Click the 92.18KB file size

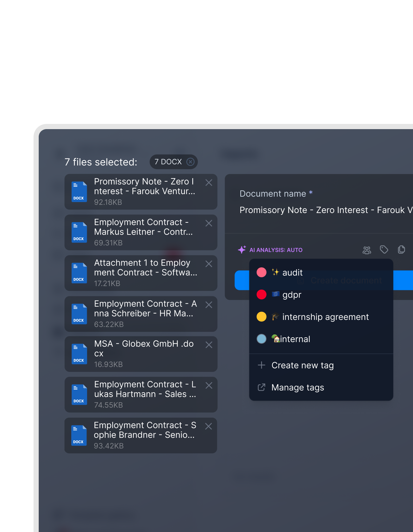108,202
